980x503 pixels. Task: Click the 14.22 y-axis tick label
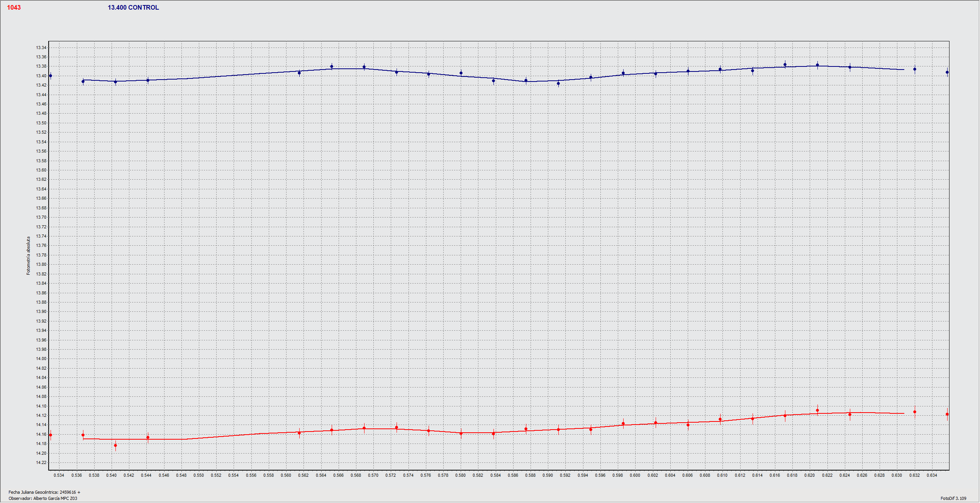pos(41,463)
